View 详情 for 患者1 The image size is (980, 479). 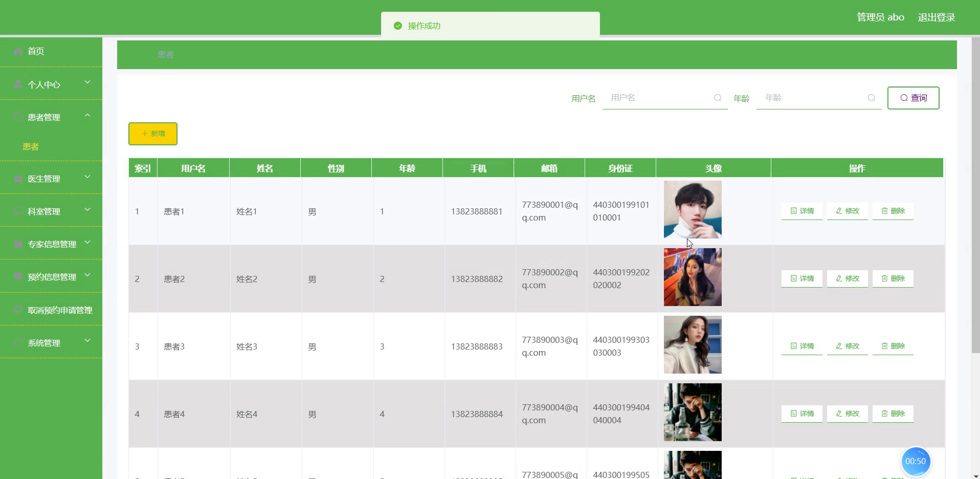coord(802,211)
